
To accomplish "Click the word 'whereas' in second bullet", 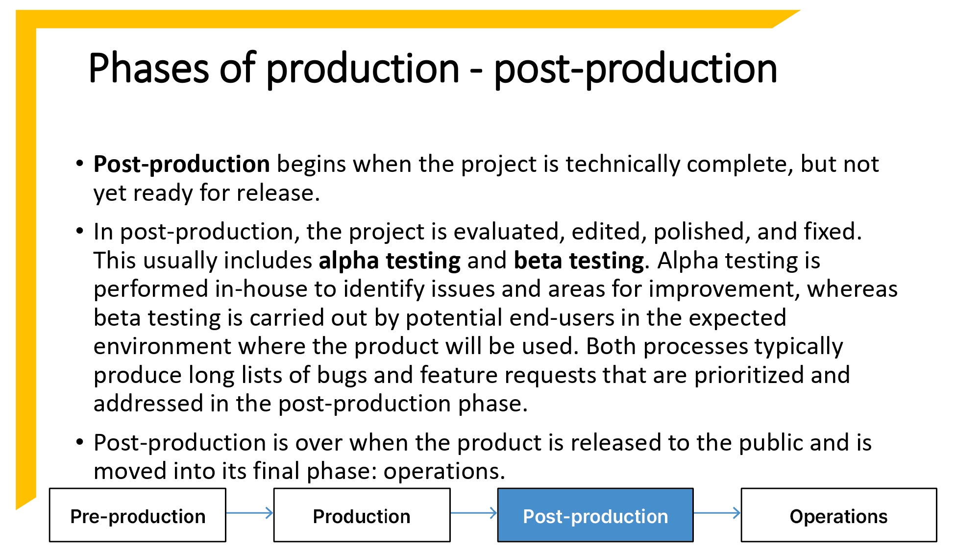I will [x=852, y=289].
